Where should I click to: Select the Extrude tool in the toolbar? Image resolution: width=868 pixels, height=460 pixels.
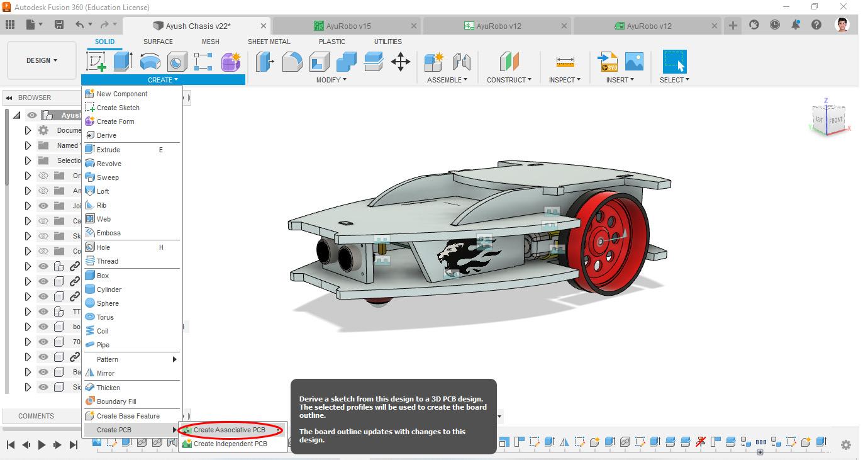[x=123, y=62]
